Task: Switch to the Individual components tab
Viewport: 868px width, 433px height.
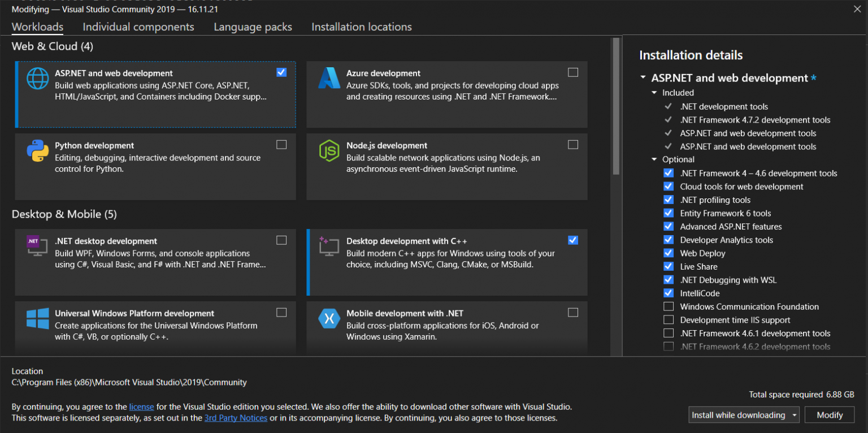Action: pyautogui.click(x=138, y=27)
